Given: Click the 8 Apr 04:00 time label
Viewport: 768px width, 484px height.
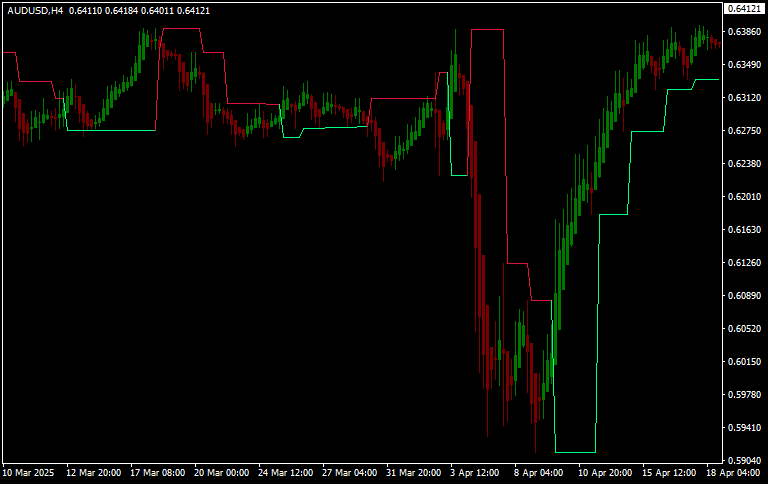Looking at the screenshot, I should [539, 473].
